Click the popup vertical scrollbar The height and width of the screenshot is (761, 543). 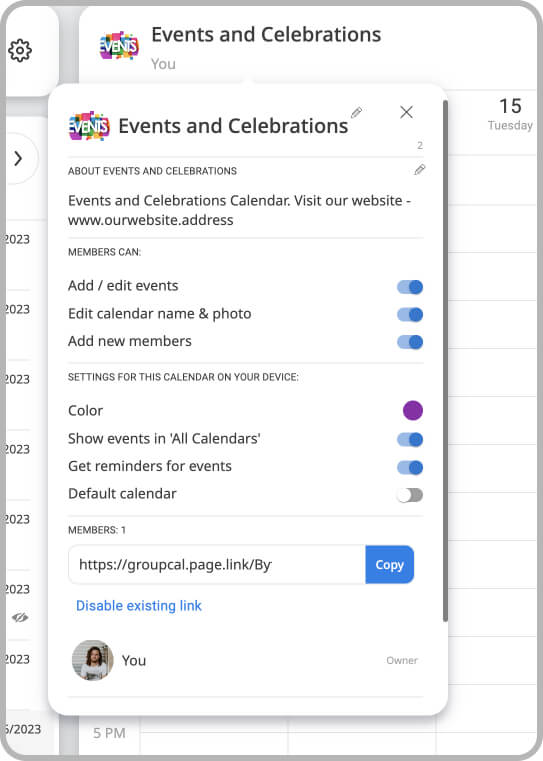tap(445, 361)
